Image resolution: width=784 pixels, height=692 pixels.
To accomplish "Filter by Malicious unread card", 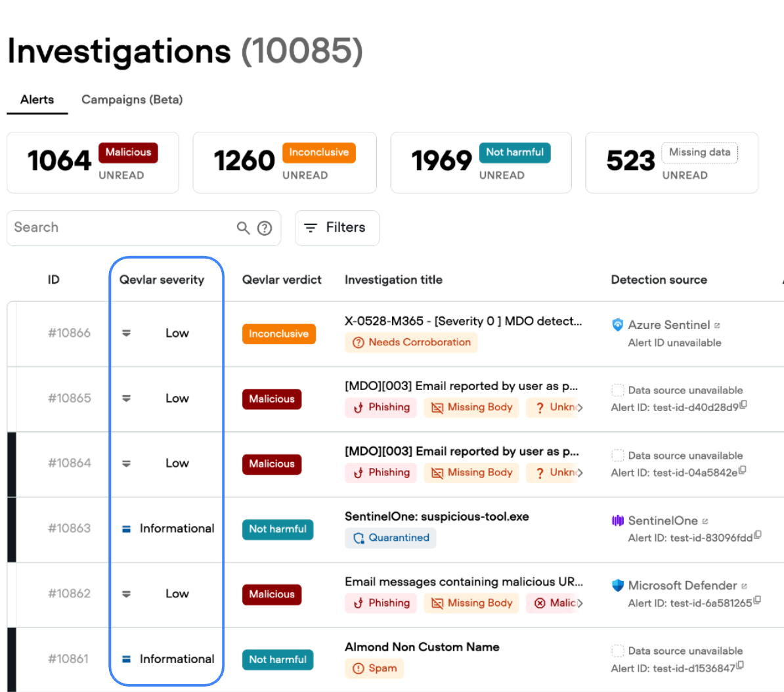I will click(93, 163).
